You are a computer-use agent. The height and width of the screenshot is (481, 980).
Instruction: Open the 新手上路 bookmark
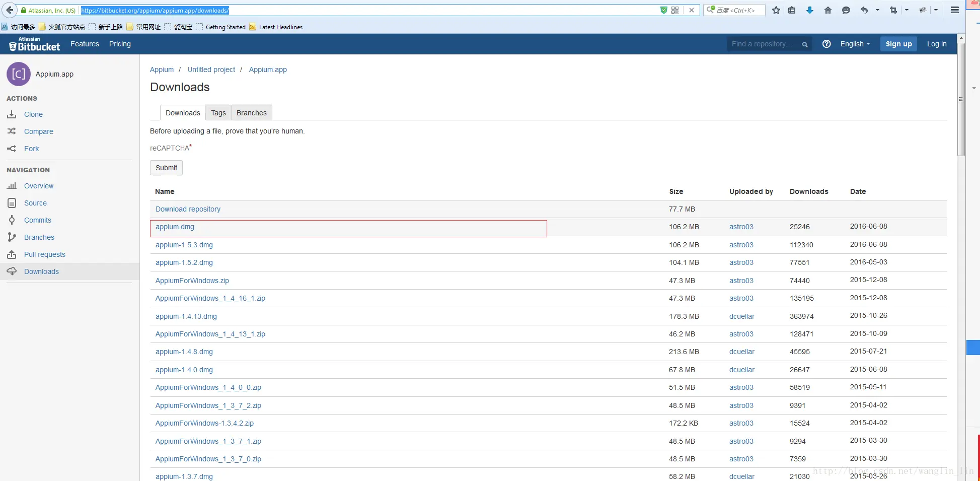click(x=106, y=27)
